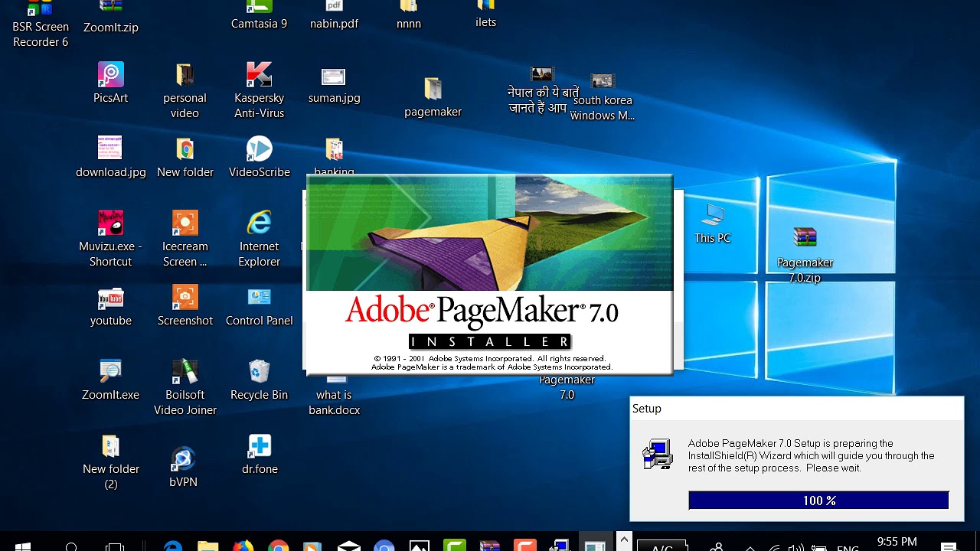980x551 pixels.
Task: Open the New folder icon beside VideoScribe
Action: click(185, 148)
